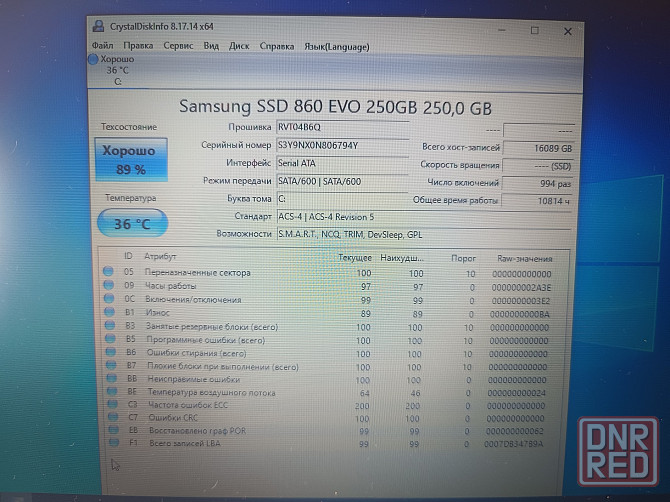The height and width of the screenshot is (502, 670).
Task: Click status icon by Включения/отключения row
Action: [108, 299]
